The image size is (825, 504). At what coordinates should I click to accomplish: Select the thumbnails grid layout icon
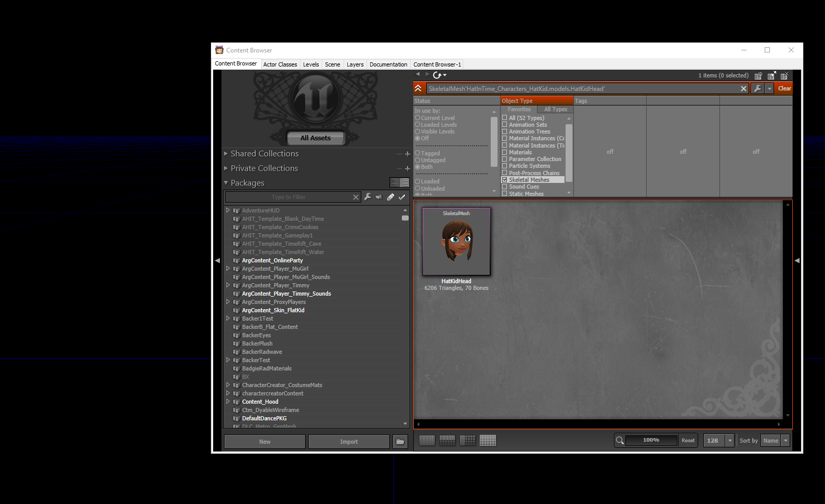pos(488,441)
